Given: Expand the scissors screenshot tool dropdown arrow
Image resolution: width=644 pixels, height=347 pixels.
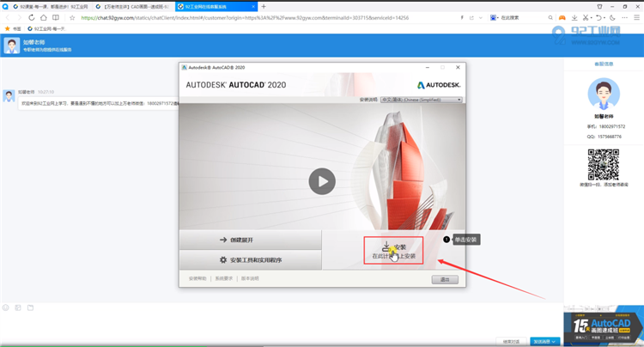Looking at the screenshot, I should 591,18.
